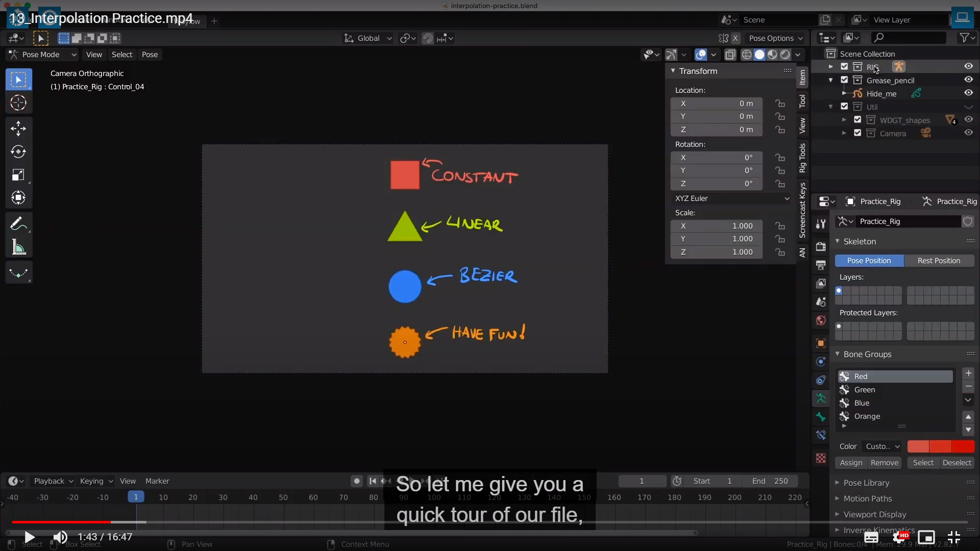
Task: Expand the Motion Paths panel
Action: 867,498
